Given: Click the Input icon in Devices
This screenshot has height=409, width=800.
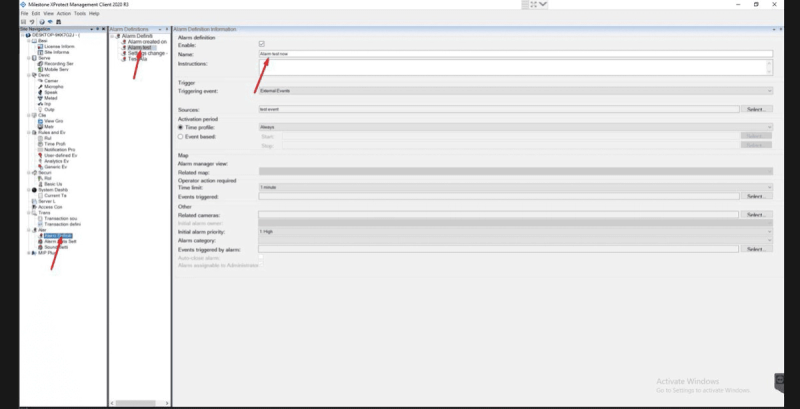Looking at the screenshot, I should (x=40, y=104).
